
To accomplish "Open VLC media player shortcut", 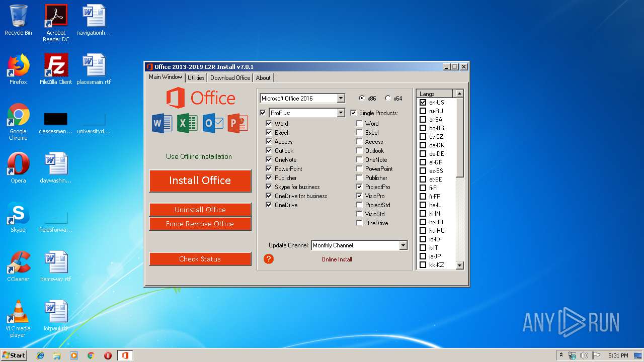I will (x=18, y=319).
